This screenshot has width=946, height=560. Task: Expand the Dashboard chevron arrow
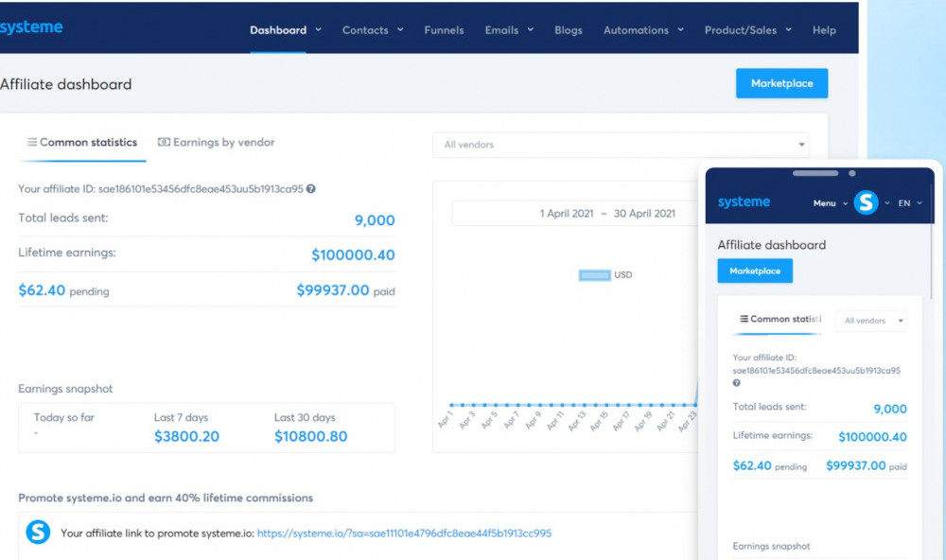318,29
